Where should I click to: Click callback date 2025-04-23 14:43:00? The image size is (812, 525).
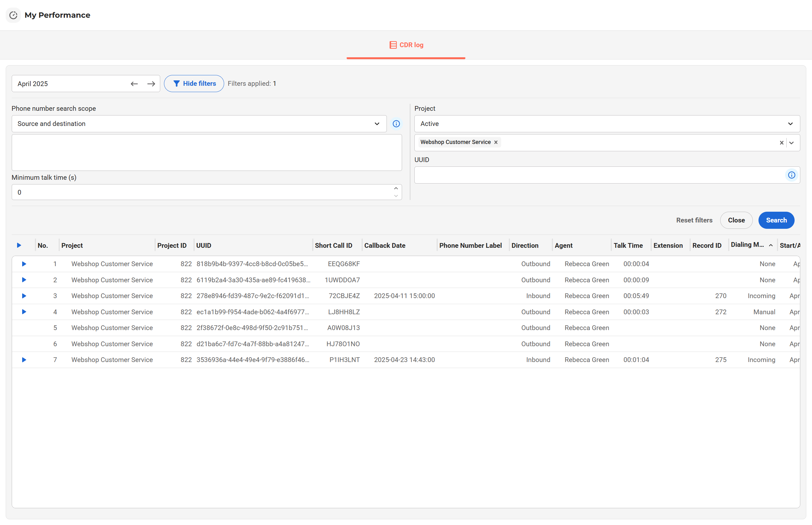[404, 360]
